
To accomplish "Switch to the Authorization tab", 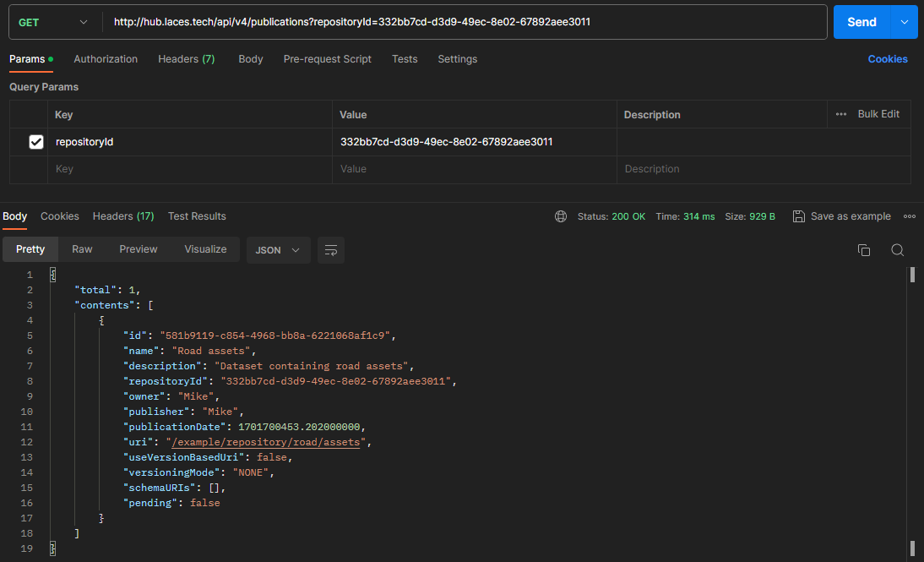I will click(106, 59).
